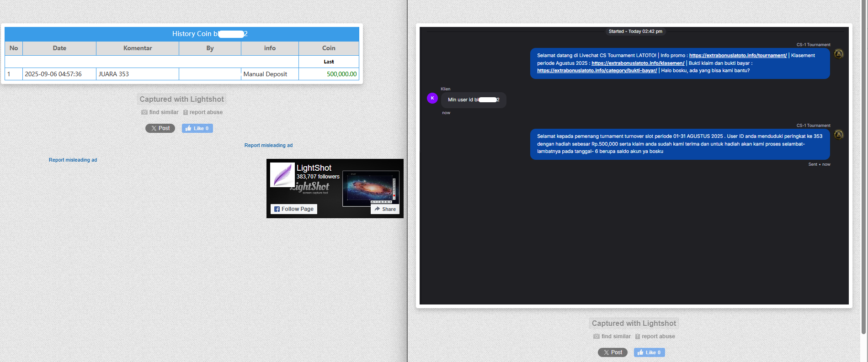Click the 'Coin' column header
Viewport: 868px width, 362px height.
[x=329, y=48]
